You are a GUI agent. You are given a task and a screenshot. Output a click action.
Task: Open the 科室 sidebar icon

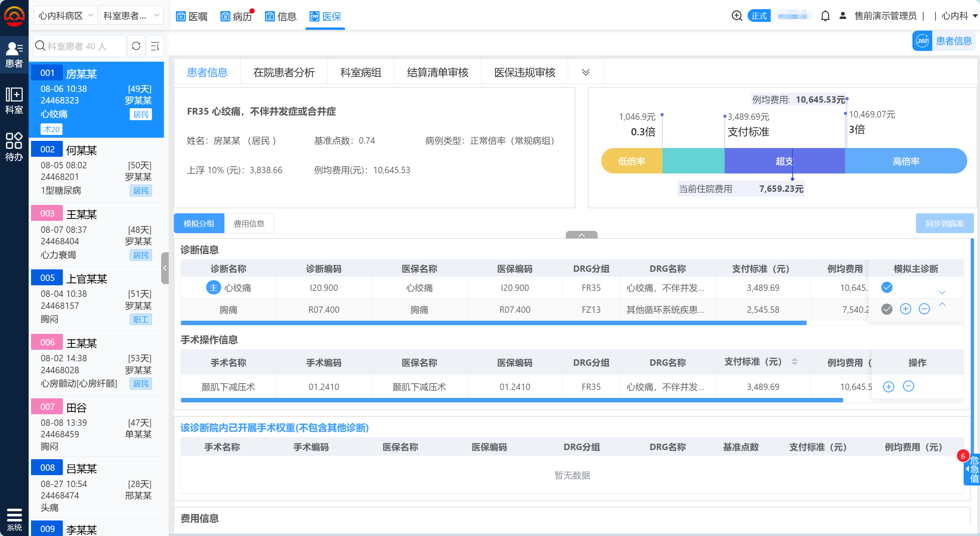[14, 100]
